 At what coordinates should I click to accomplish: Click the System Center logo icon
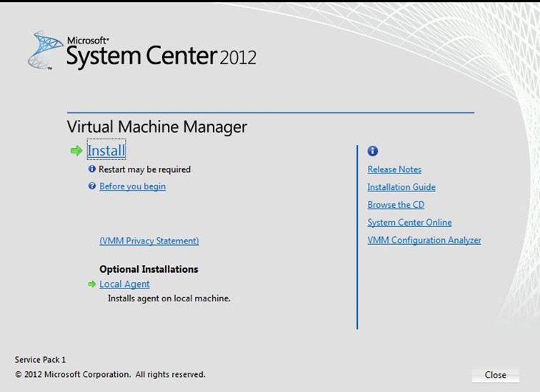pos(45,50)
